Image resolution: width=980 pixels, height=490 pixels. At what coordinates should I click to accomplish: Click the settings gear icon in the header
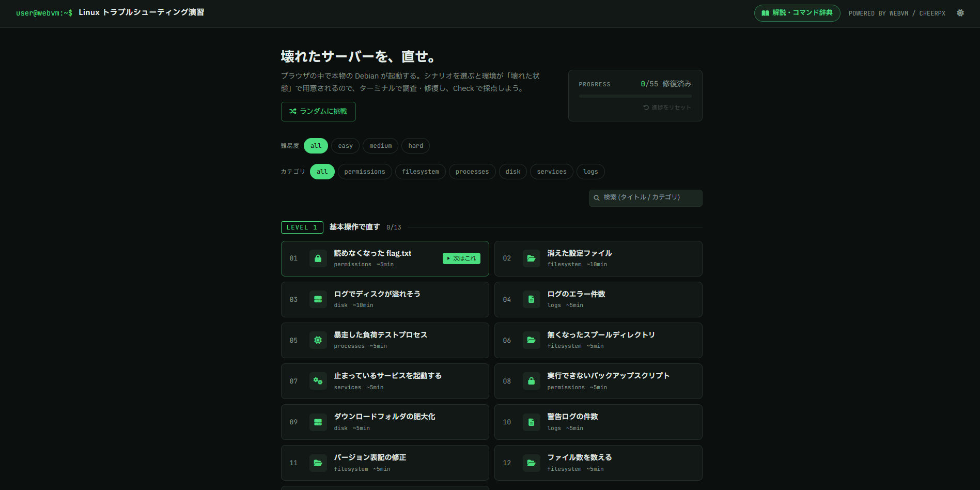[x=960, y=13]
